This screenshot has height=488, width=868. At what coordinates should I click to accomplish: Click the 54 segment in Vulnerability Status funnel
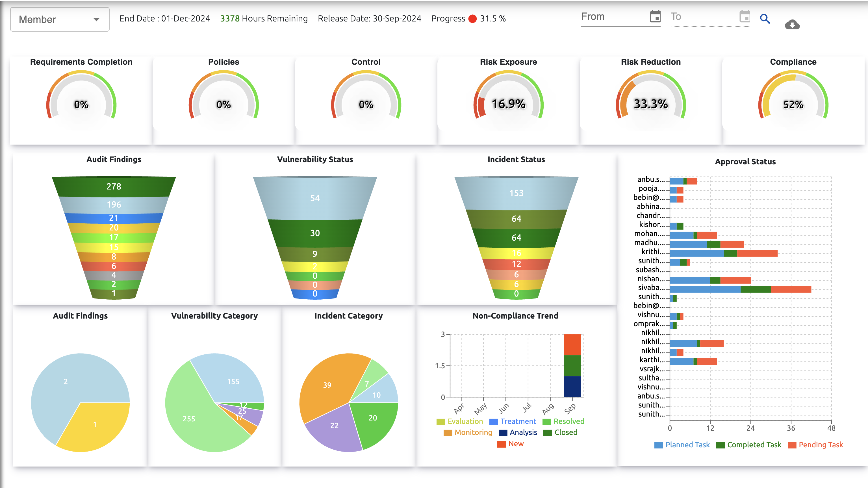(x=315, y=198)
